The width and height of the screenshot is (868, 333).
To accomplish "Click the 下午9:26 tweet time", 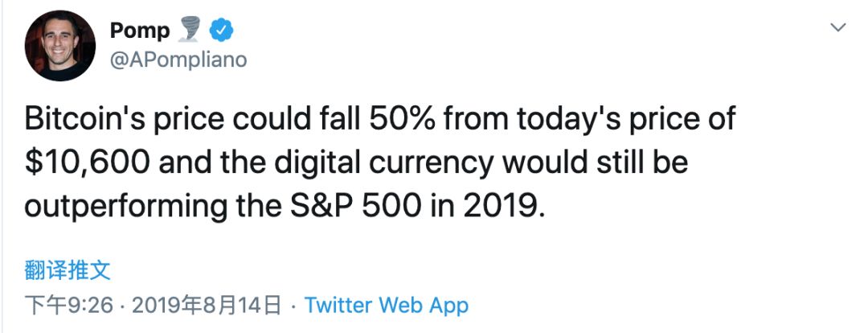I will [x=71, y=306].
